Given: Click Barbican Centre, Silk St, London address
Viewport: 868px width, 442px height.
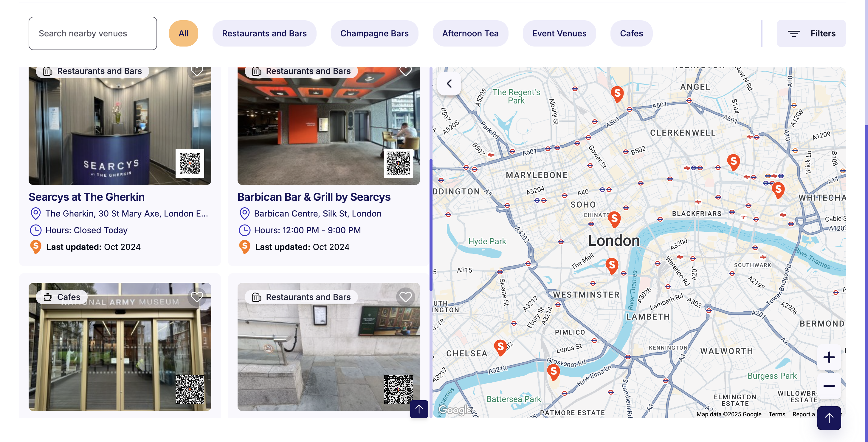Looking at the screenshot, I should 317,214.
